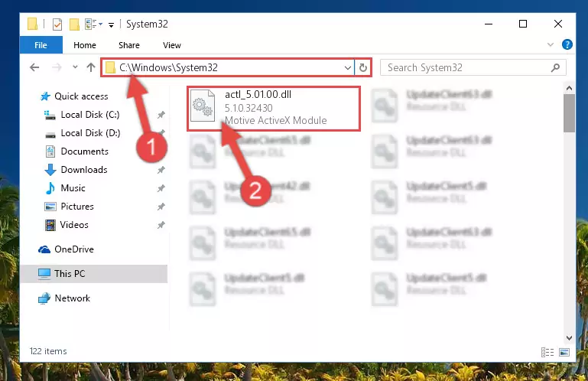Open the address bar history dropdown
This screenshot has width=588, height=381.
(348, 68)
